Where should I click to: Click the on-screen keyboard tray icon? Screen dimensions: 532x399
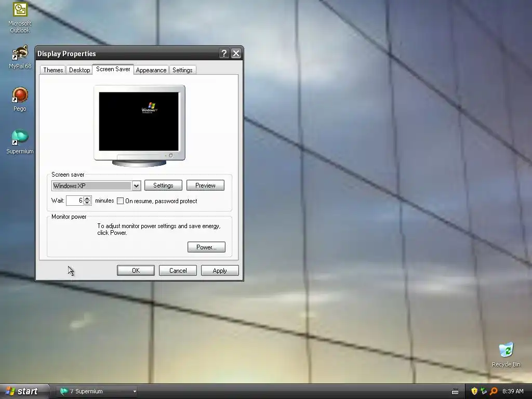click(x=455, y=392)
